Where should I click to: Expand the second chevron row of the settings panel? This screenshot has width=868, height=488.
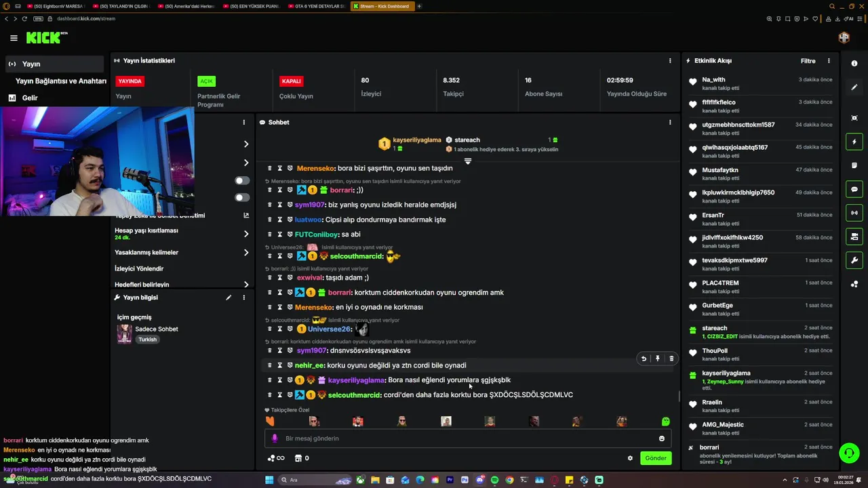[246, 163]
